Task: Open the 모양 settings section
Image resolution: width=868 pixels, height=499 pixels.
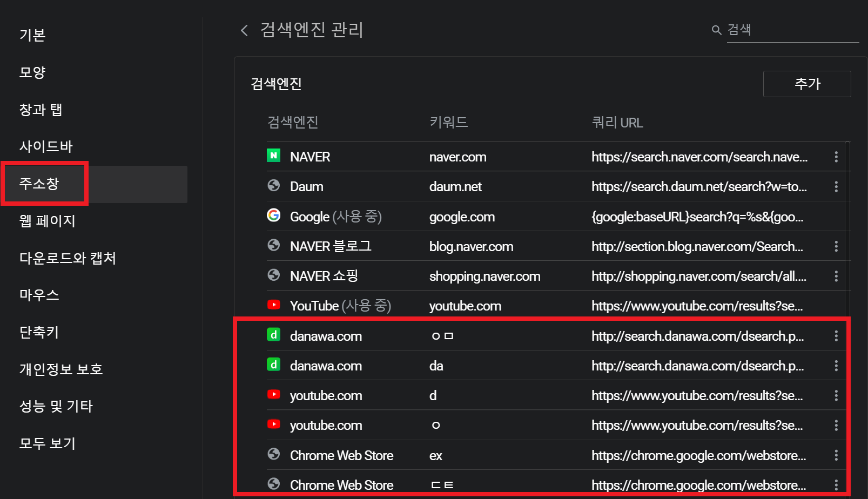Action: tap(32, 72)
